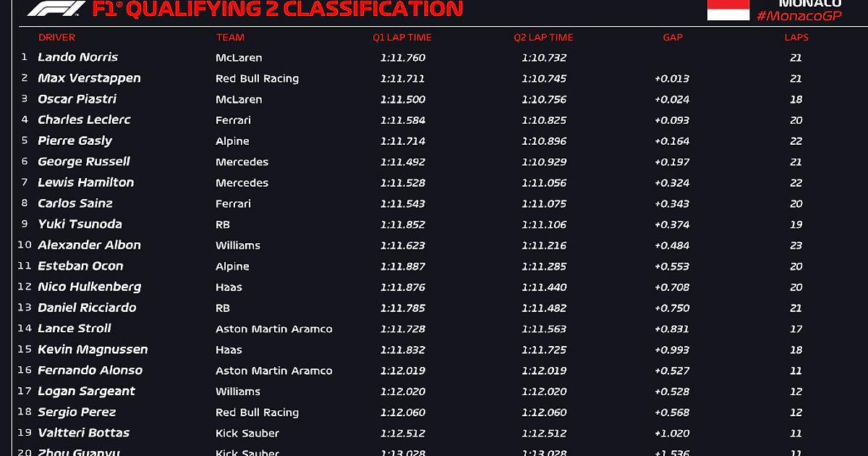Select Fernando Alonso in the classification
This screenshot has width=868, height=456.
click(90, 371)
